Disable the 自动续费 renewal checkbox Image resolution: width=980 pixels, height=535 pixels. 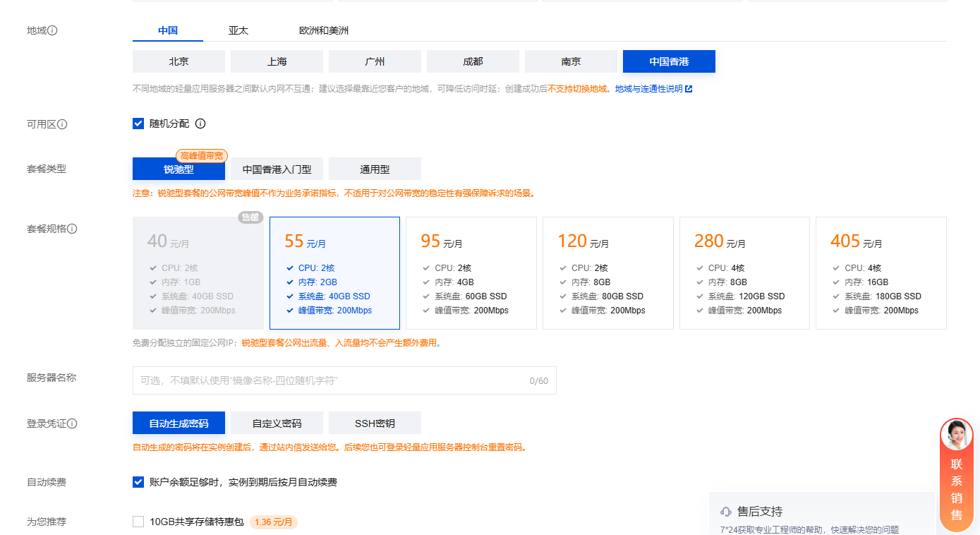(x=138, y=482)
